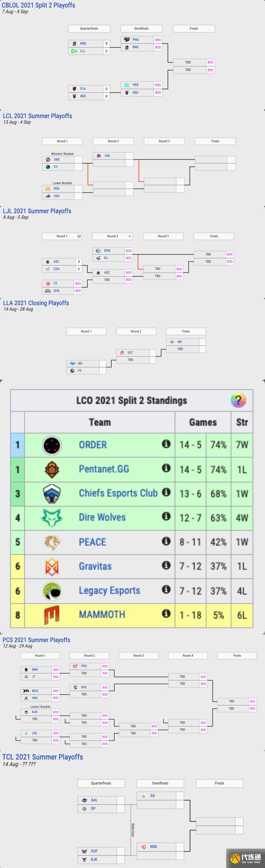This screenshot has height=868, width=265.
Task: Click the Legacy Esports team logo
Action: [x=52, y=591]
